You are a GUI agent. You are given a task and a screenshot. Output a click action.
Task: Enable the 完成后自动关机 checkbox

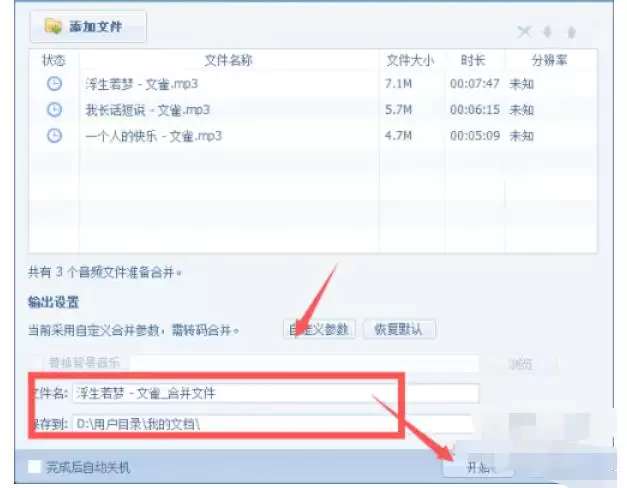coord(34,466)
